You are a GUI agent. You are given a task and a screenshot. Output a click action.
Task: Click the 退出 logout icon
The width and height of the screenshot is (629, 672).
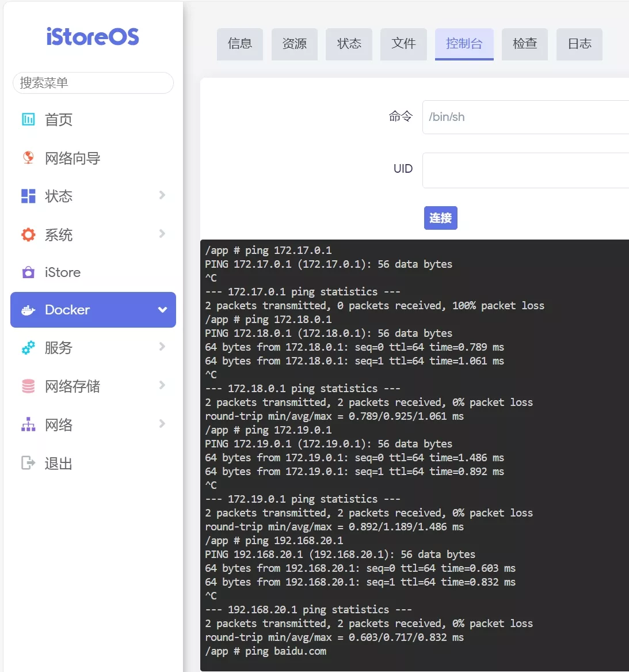(x=28, y=463)
